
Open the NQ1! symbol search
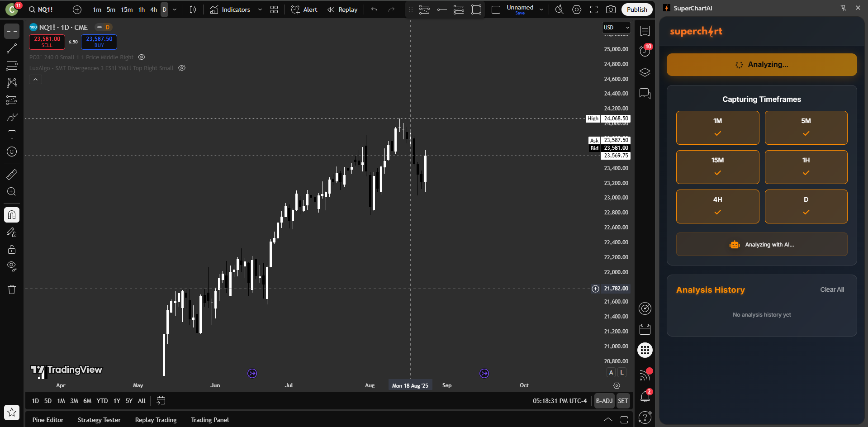[x=41, y=9]
